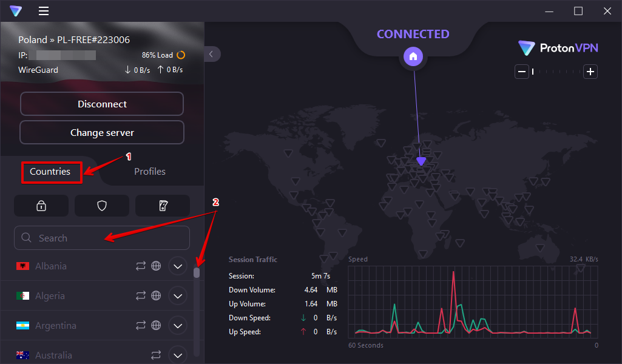The image size is (622, 364).
Task: Expand Argentina's servers
Action: pos(177,325)
